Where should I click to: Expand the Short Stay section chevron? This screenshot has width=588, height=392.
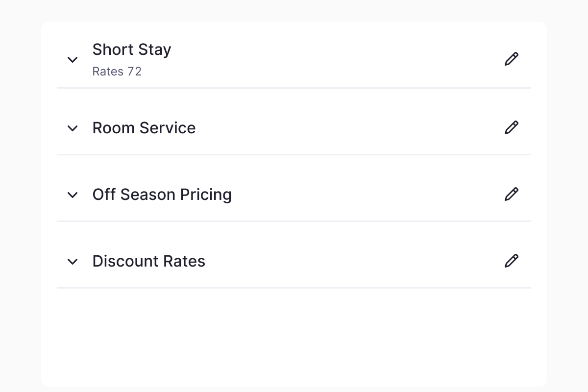point(73,60)
